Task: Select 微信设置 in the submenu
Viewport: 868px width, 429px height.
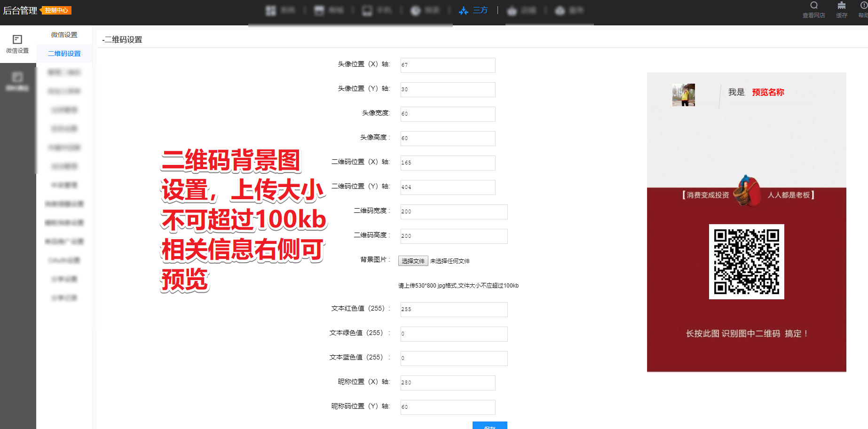Action: pyautogui.click(x=64, y=35)
